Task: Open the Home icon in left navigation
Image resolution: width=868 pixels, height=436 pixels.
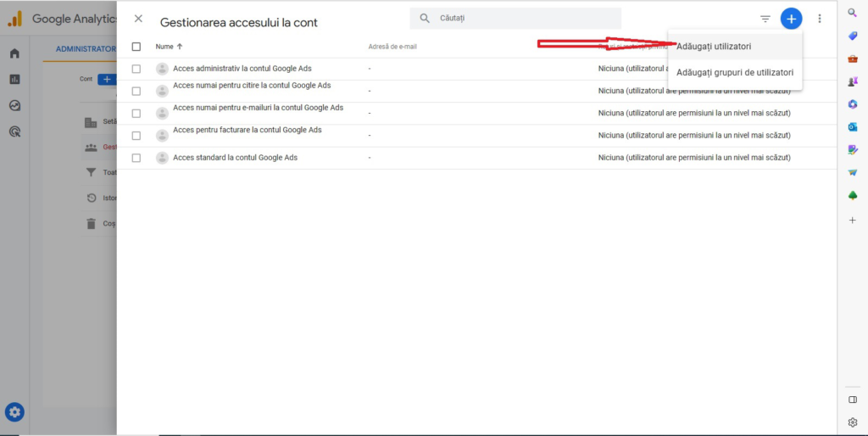Action: [14, 53]
